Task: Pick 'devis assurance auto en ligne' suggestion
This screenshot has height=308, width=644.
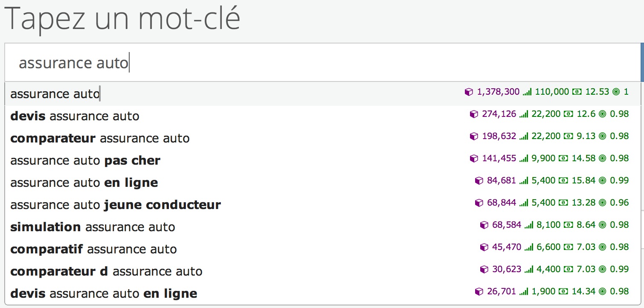Action: (104, 293)
